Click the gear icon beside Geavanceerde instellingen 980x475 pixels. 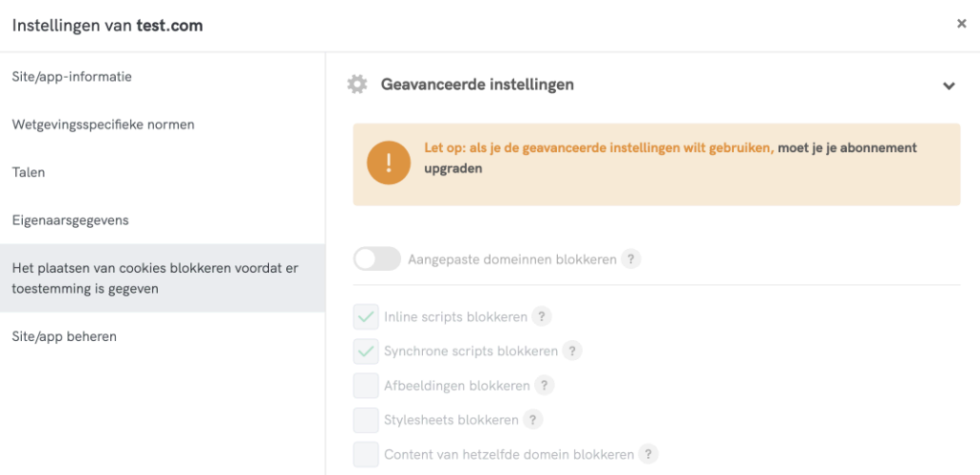tap(357, 84)
